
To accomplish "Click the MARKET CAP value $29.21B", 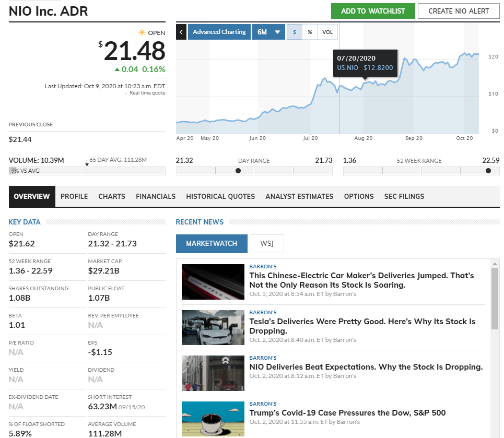I will point(103,271).
